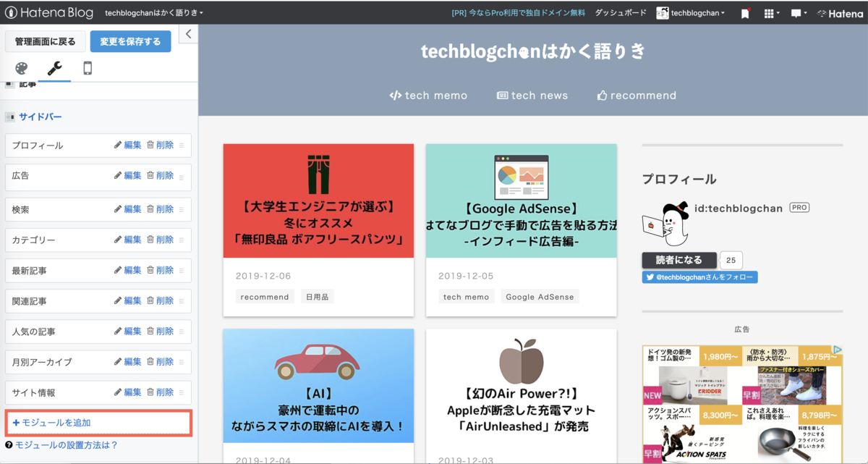868x464 pixels.
Task: Click the subscriber count 25
Action: tap(731, 261)
